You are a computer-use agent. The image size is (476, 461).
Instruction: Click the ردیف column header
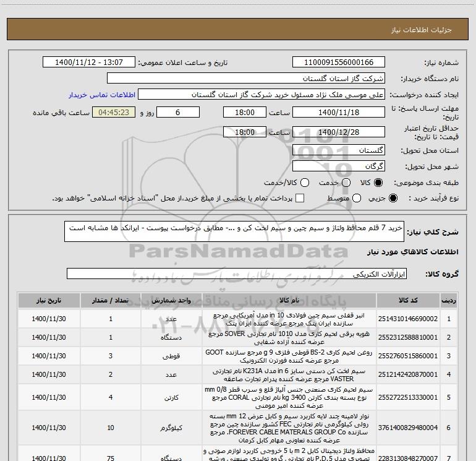click(449, 301)
